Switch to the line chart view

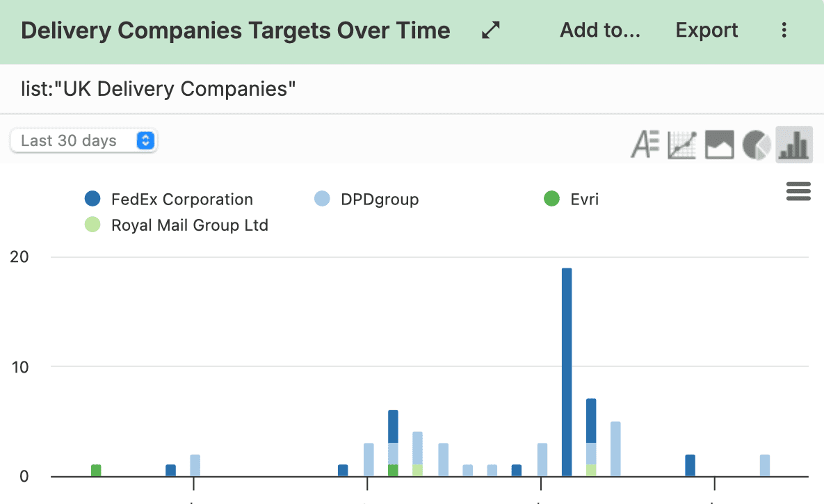(682, 144)
